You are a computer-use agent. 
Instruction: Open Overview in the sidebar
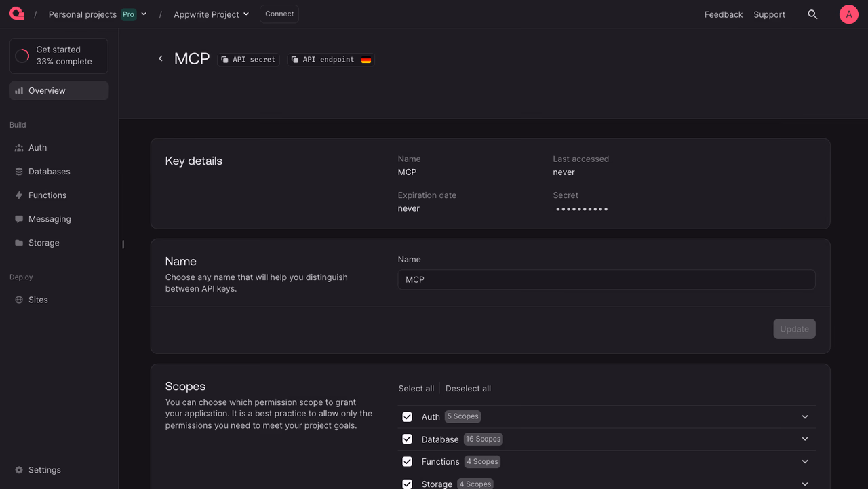point(59,91)
